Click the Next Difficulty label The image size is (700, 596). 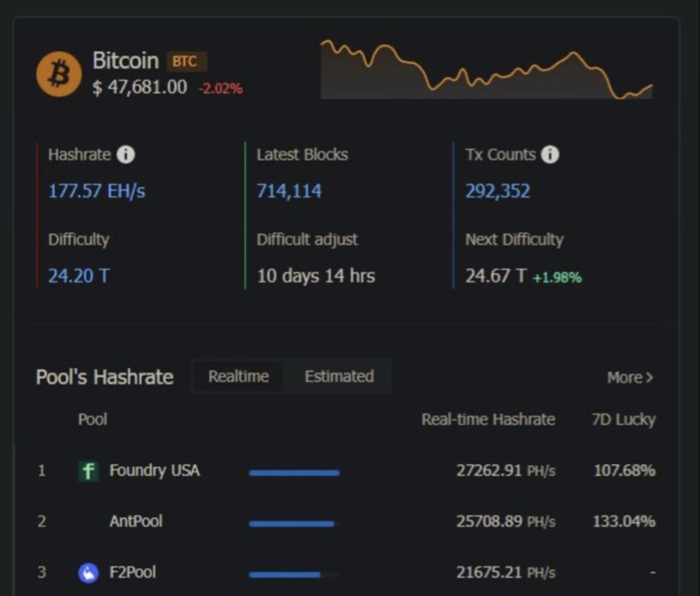[515, 240]
